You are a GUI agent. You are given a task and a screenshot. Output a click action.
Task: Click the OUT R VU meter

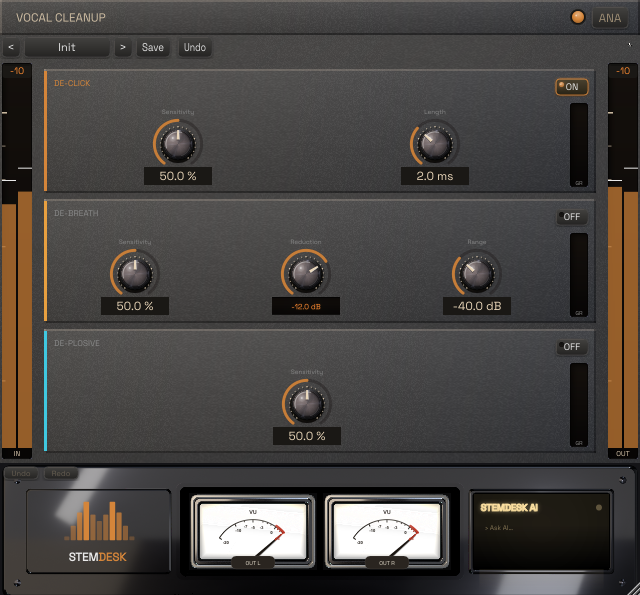click(x=387, y=531)
